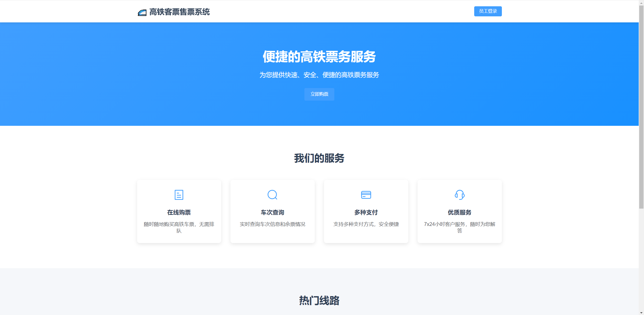Click the high-speed train logo icon
Image resolution: width=644 pixels, height=315 pixels.
[x=142, y=12]
